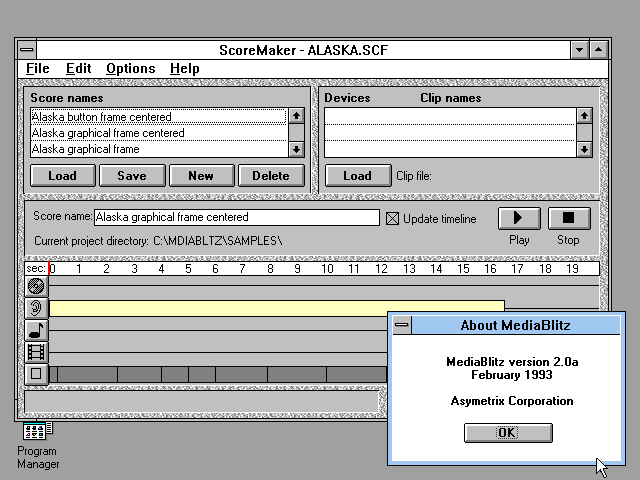Click OK in About MediaBlitz dialog

pos(508,433)
